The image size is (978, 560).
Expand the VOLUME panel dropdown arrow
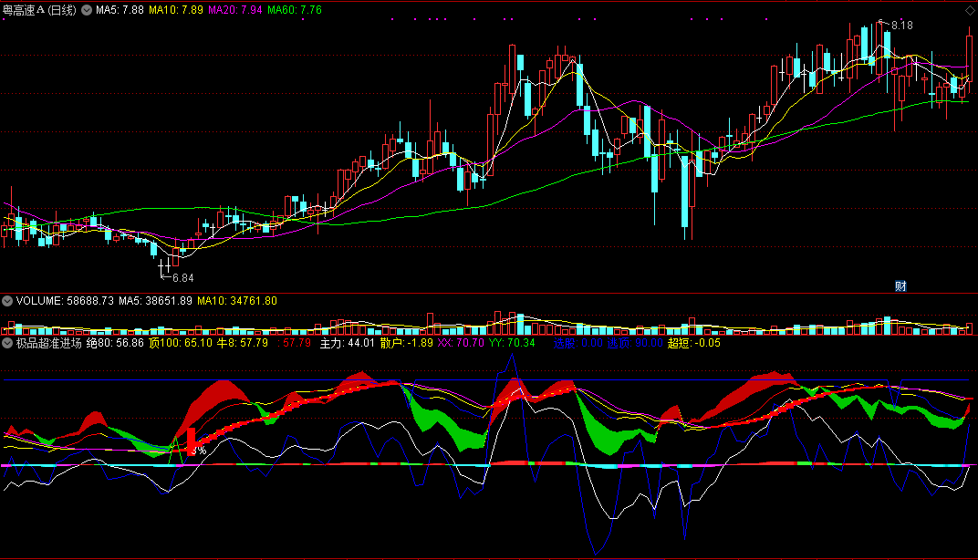(7, 301)
